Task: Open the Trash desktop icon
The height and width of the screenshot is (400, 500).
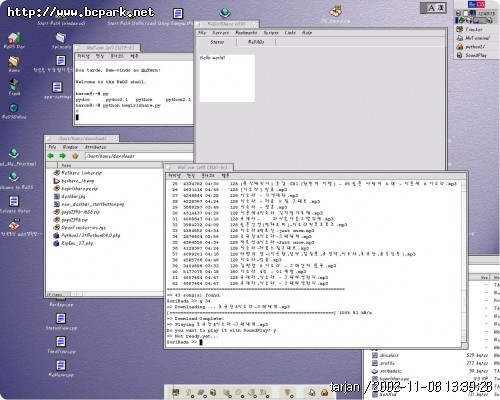Action: tap(14, 87)
